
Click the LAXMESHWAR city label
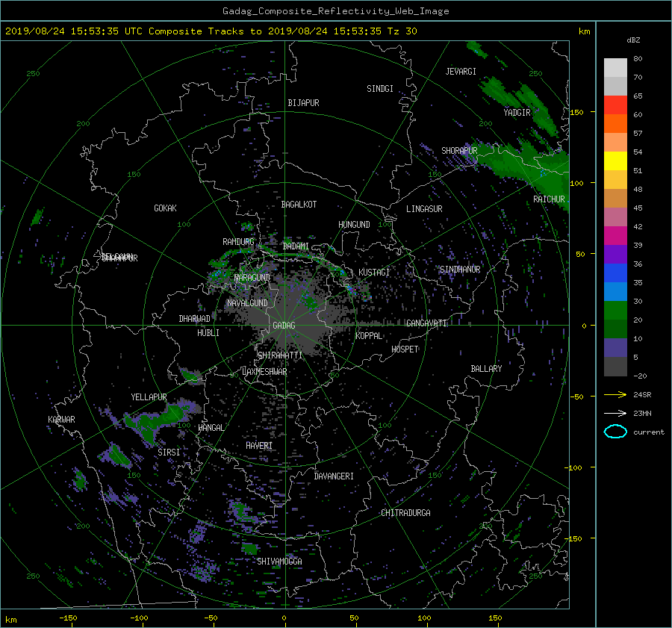point(264,372)
